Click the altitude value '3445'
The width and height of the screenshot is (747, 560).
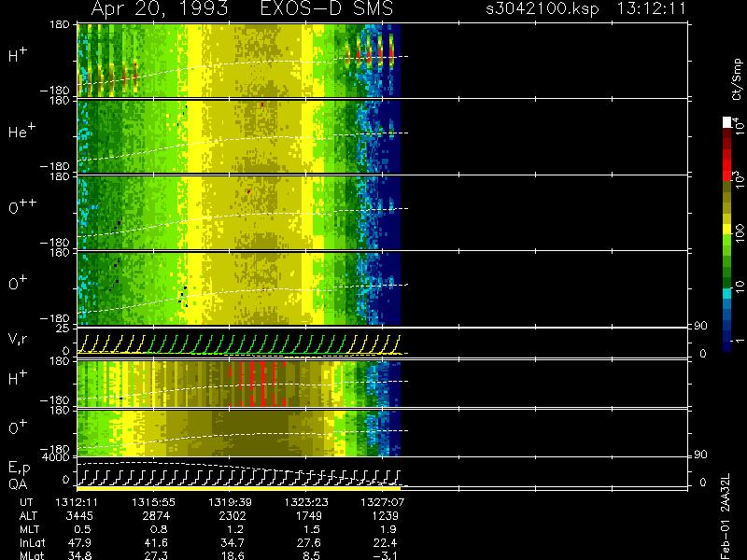point(80,516)
